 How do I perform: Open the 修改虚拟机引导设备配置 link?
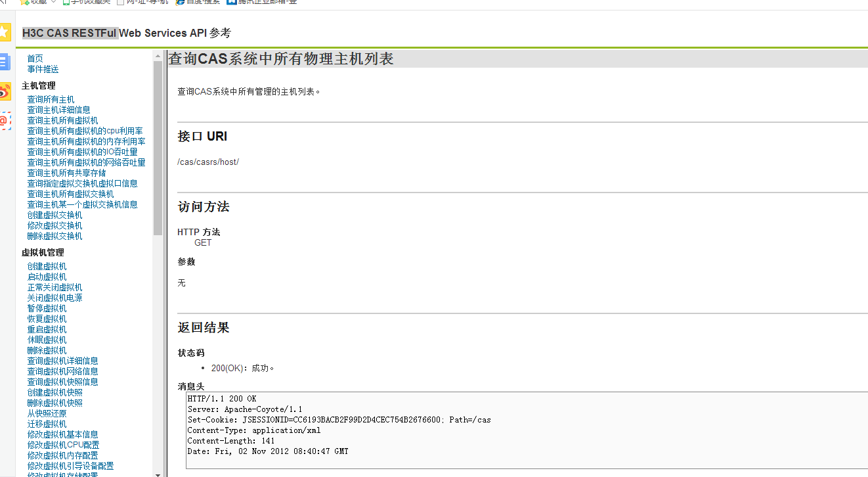pos(70,466)
